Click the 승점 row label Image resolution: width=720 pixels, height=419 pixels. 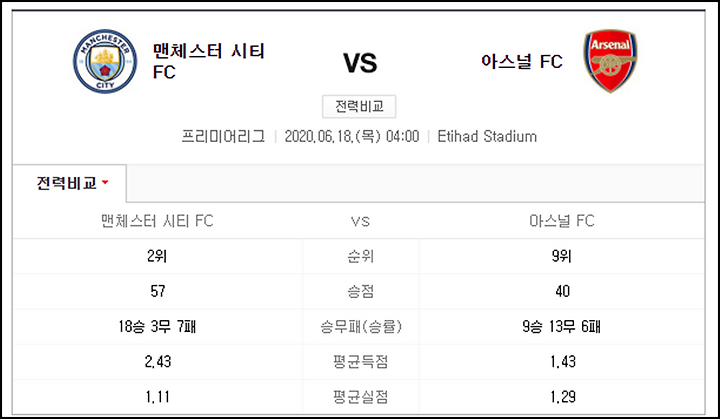[x=360, y=291]
